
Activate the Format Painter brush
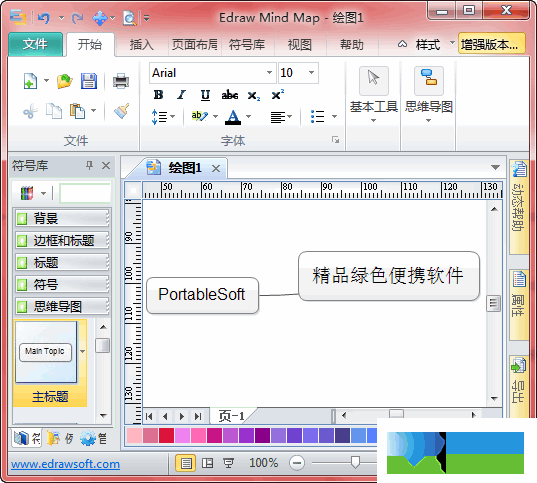point(122,111)
